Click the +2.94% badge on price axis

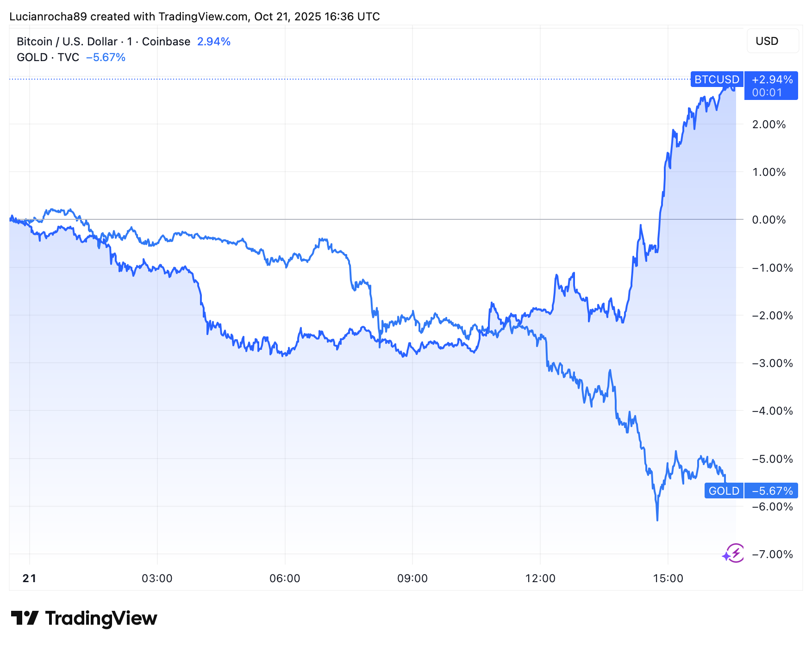pyautogui.click(x=772, y=80)
